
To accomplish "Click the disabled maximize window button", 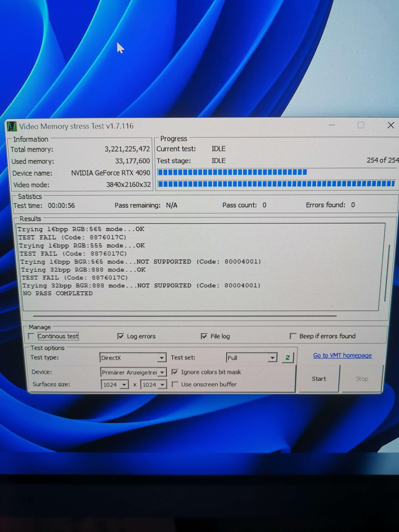I will click(361, 125).
